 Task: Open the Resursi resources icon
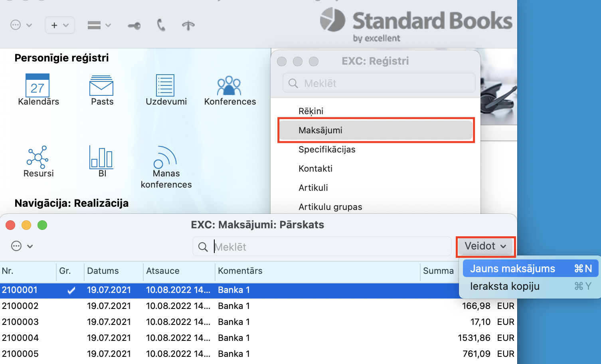pos(38,157)
